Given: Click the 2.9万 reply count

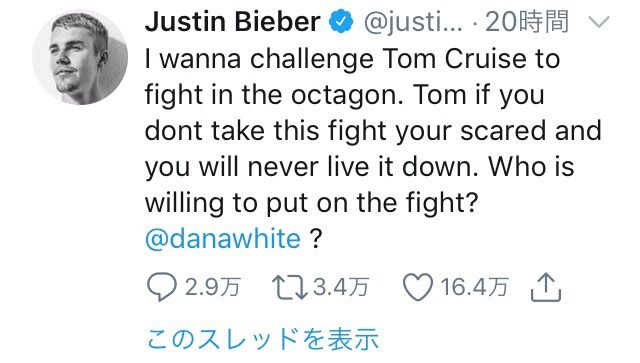Looking at the screenshot, I should coord(212,287).
